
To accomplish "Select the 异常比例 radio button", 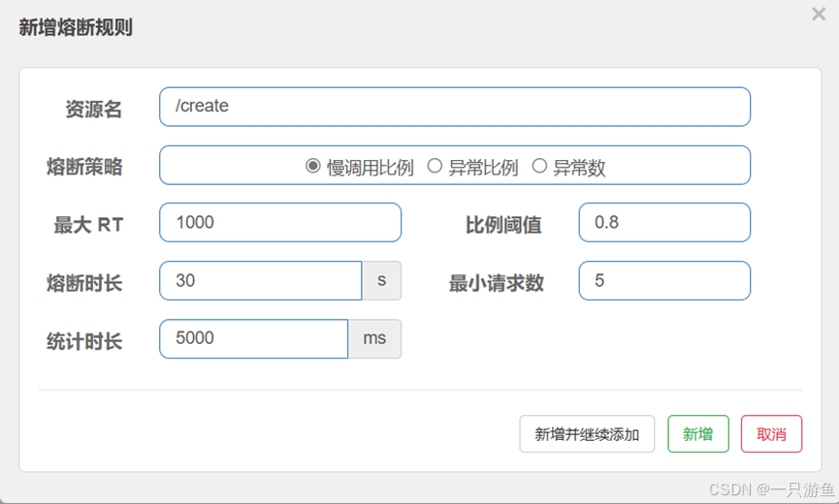I will [x=435, y=166].
